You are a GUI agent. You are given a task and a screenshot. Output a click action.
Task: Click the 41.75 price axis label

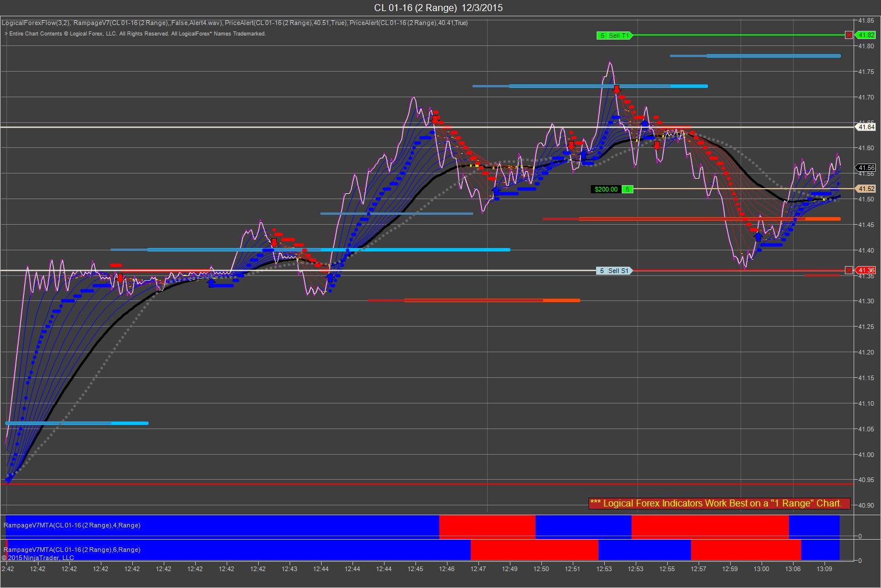pos(866,72)
